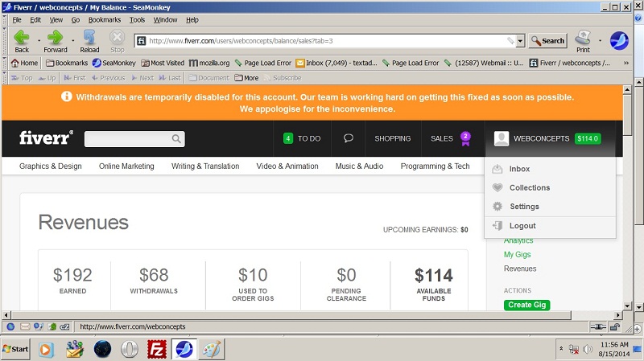Viewport: 644px width, 361px height.
Task: Click the horizontal scrollbar right arrow
Action: (618, 315)
